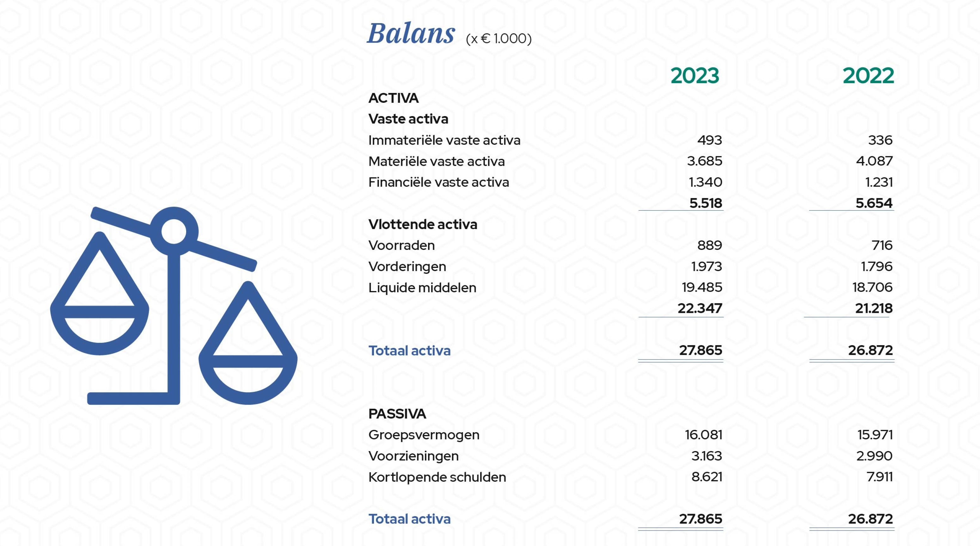Select the 2022 column header
Viewport: 980px width, 546px height.
click(868, 76)
